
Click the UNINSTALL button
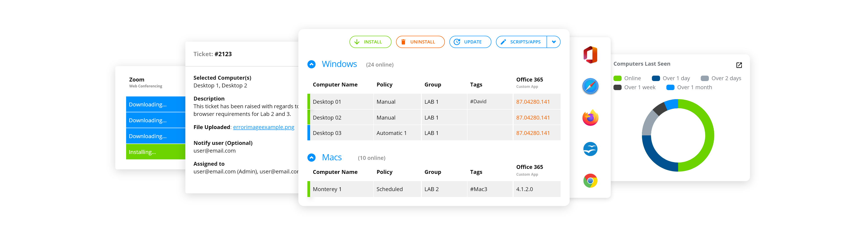pyautogui.click(x=420, y=42)
